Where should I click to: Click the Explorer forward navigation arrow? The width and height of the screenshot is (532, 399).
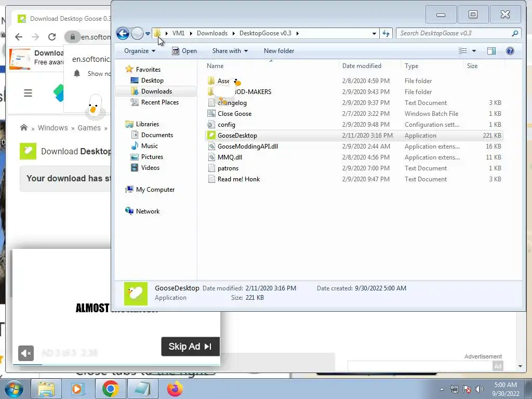(x=137, y=33)
